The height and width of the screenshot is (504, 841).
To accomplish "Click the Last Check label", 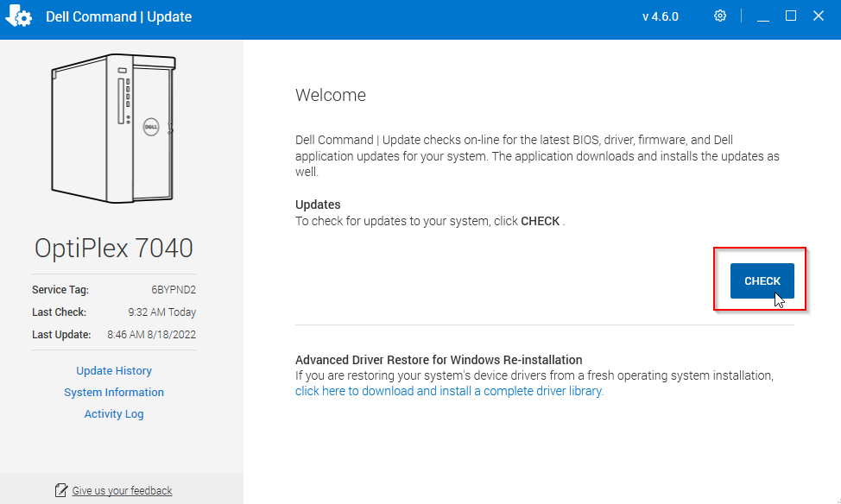I will (59, 312).
